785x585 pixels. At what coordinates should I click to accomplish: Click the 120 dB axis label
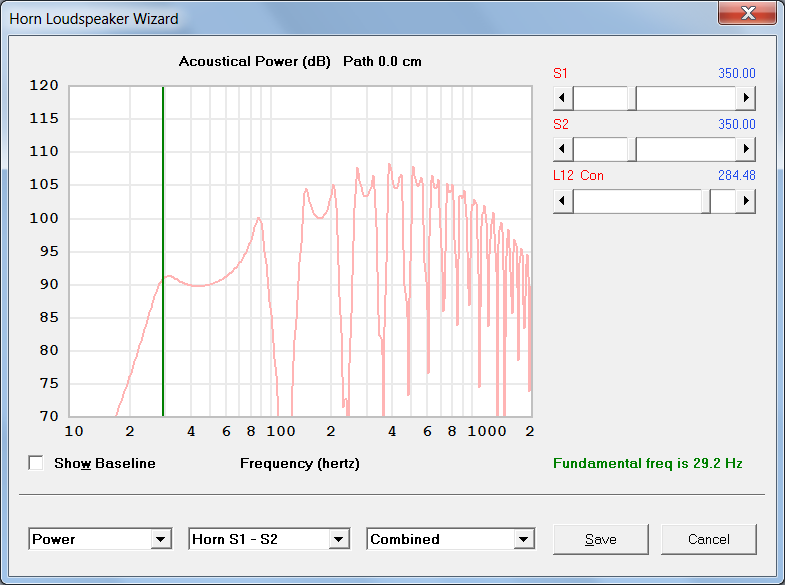point(44,86)
